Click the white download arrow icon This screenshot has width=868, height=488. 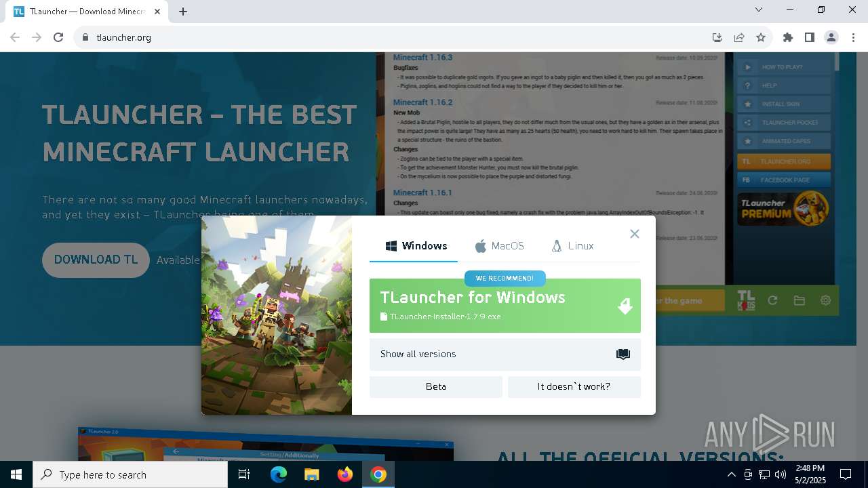coord(625,306)
